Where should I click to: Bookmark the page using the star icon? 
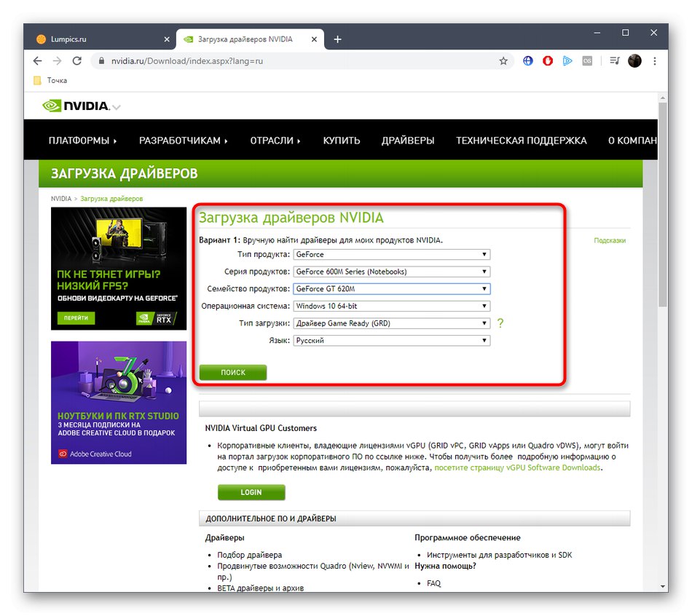pos(503,61)
